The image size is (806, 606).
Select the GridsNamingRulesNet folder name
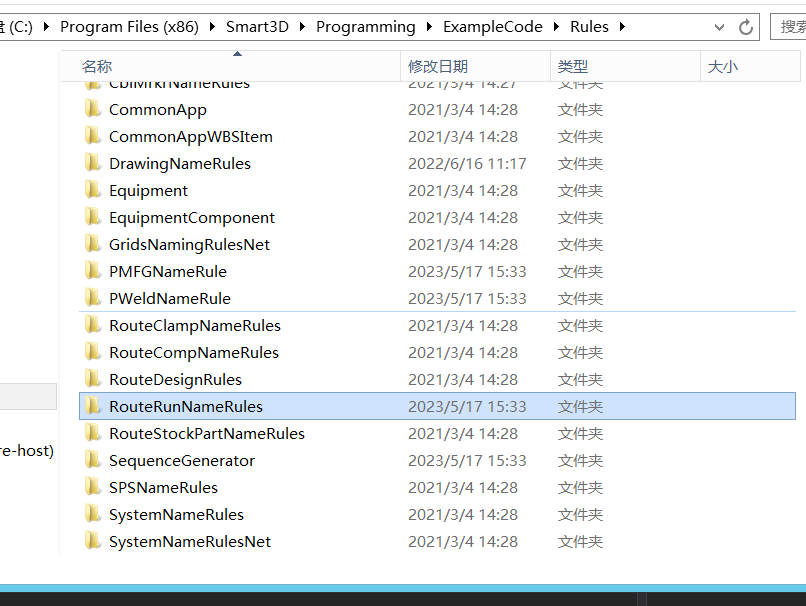(x=189, y=245)
